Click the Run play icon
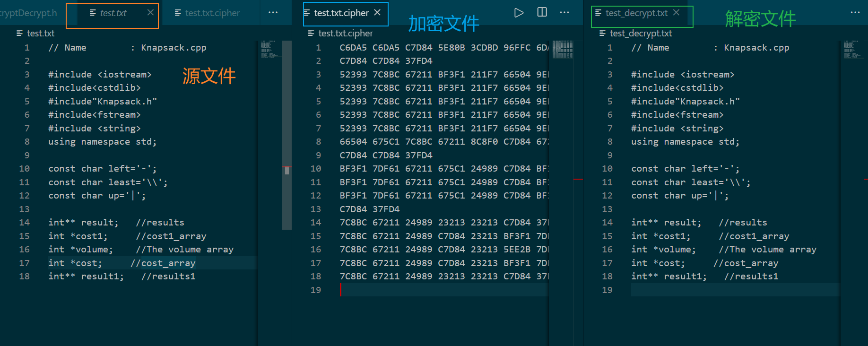Image resolution: width=868 pixels, height=346 pixels. (519, 12)
